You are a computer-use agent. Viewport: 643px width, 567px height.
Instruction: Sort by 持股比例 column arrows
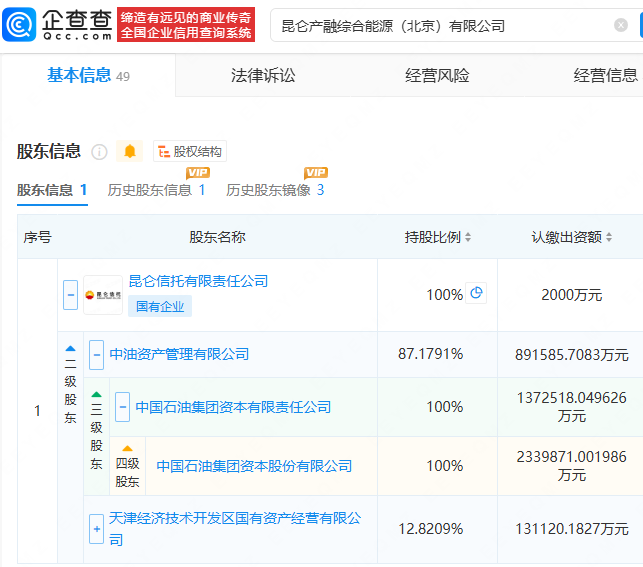pyautogui.click(x=468, y=238)
